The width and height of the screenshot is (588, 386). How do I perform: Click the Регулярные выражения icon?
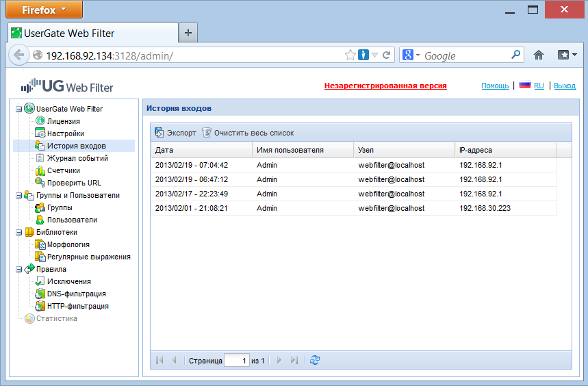pyautogui.click(x=40, y=257)
